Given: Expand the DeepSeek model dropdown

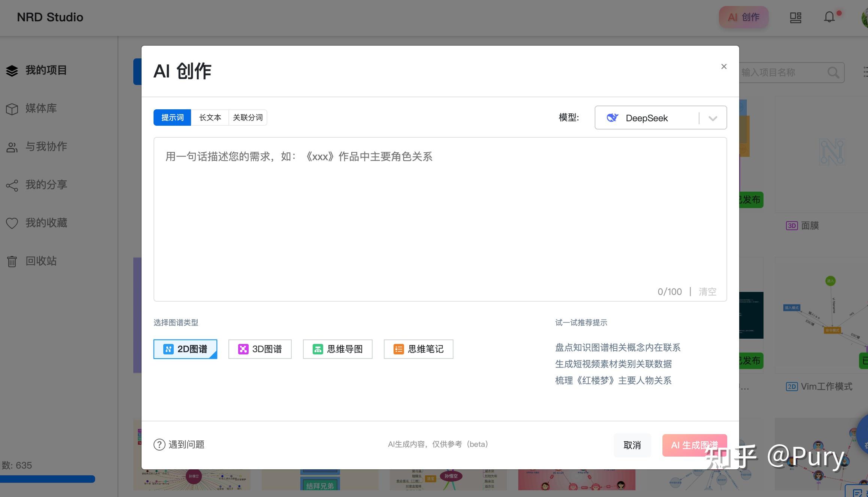Looking at the screenshot, I should [712, 118].
